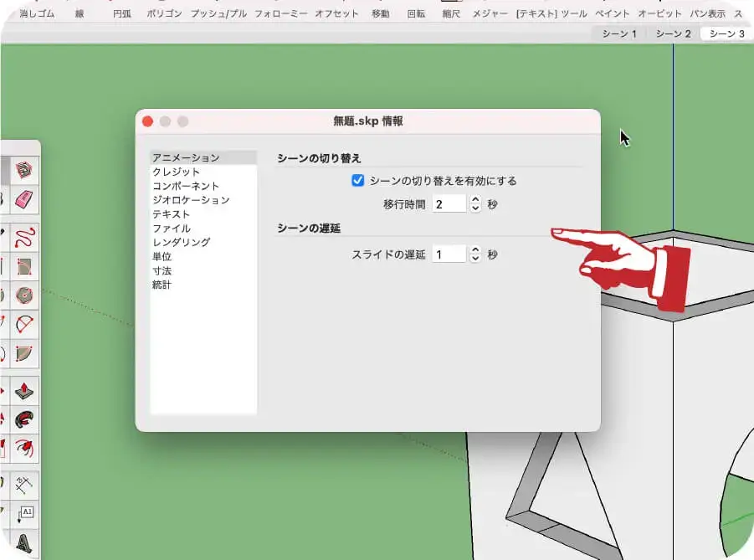Select 単位 in the model info list

161,257
